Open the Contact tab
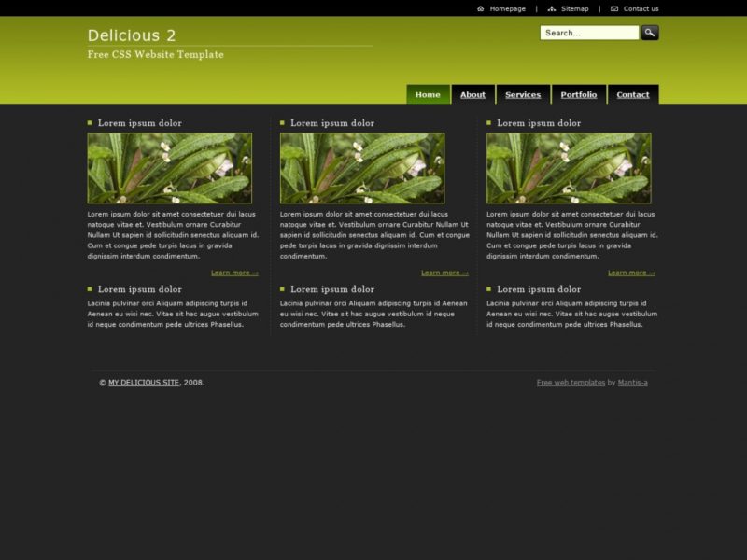 tap(633, 94)
